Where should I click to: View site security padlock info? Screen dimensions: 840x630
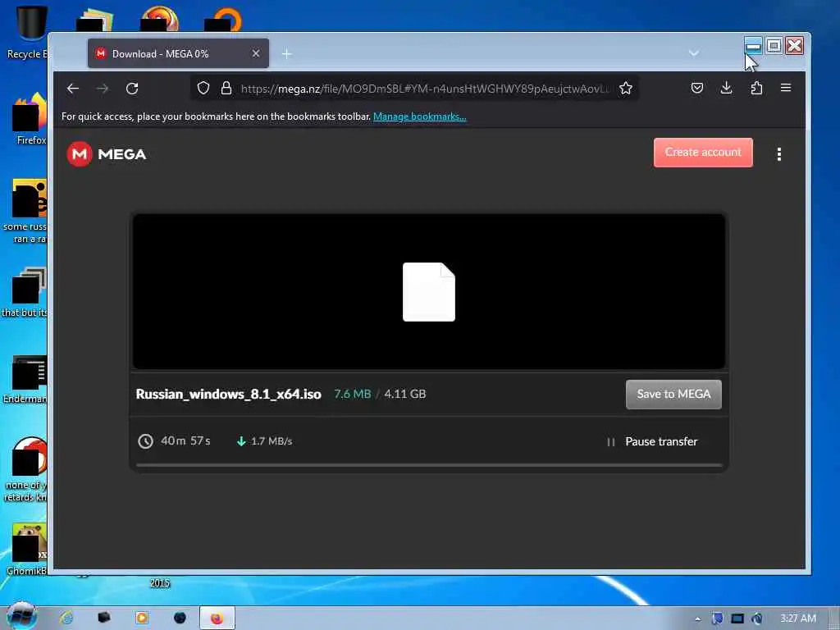(x=226, y=88)
